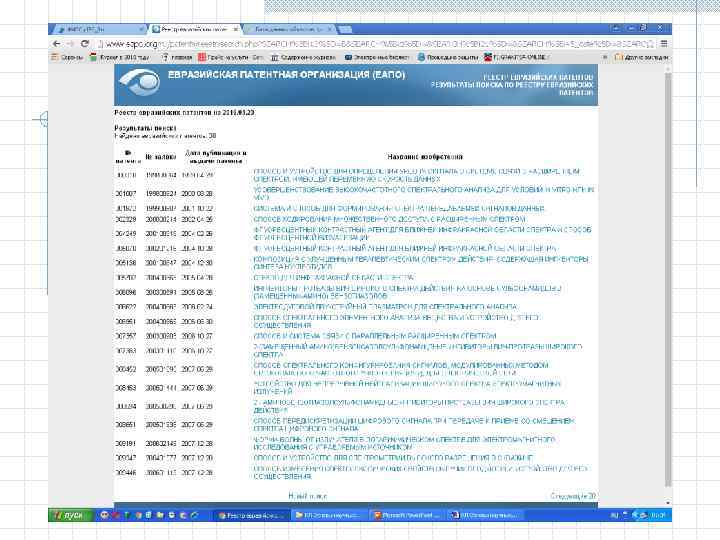Open the invention link dated 2006.06.30

pyautogui.click(x=396, y=321)
